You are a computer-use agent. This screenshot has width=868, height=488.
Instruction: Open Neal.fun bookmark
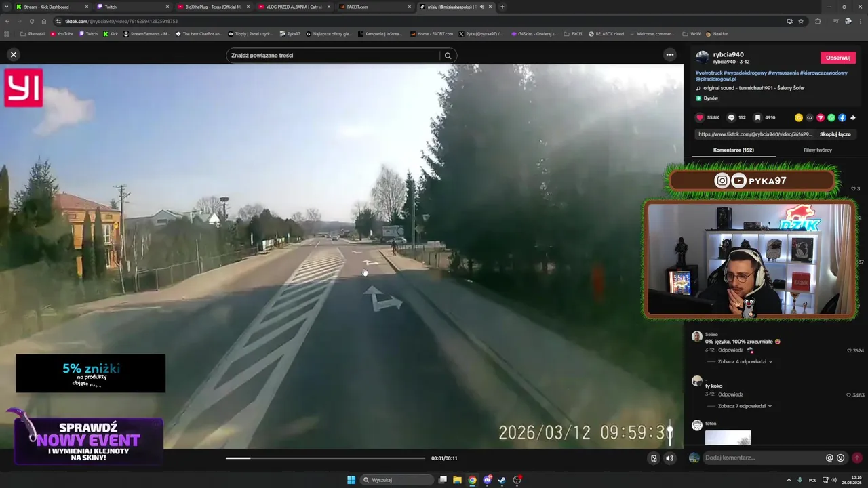click(717, 33)
